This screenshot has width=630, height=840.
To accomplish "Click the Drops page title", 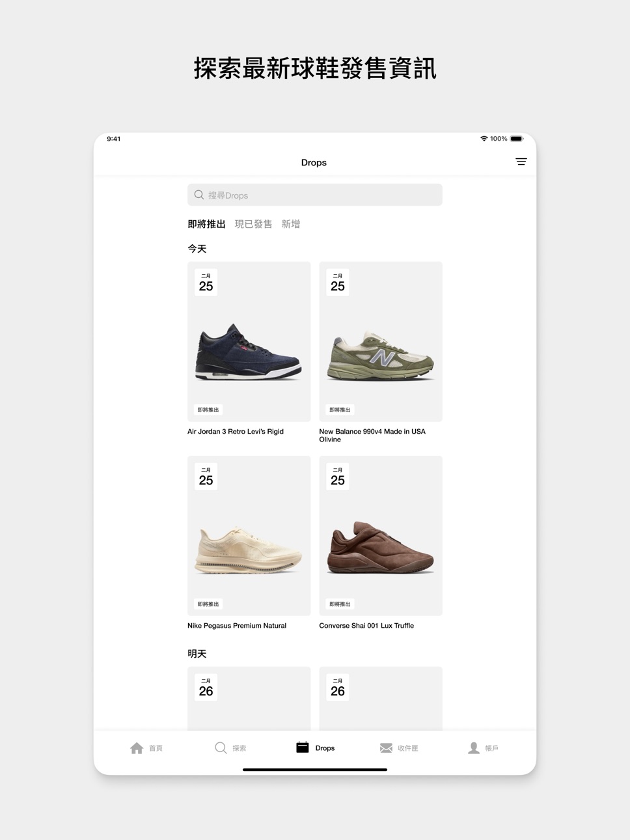I will tap(314, 163).
